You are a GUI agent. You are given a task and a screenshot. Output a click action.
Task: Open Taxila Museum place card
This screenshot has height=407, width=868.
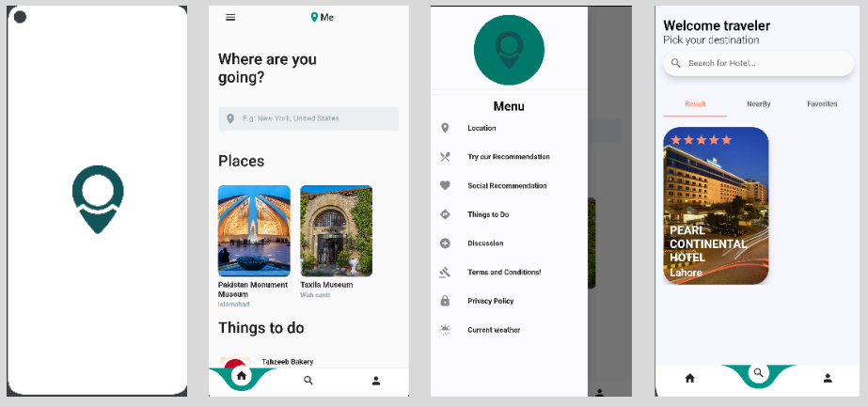336,230
